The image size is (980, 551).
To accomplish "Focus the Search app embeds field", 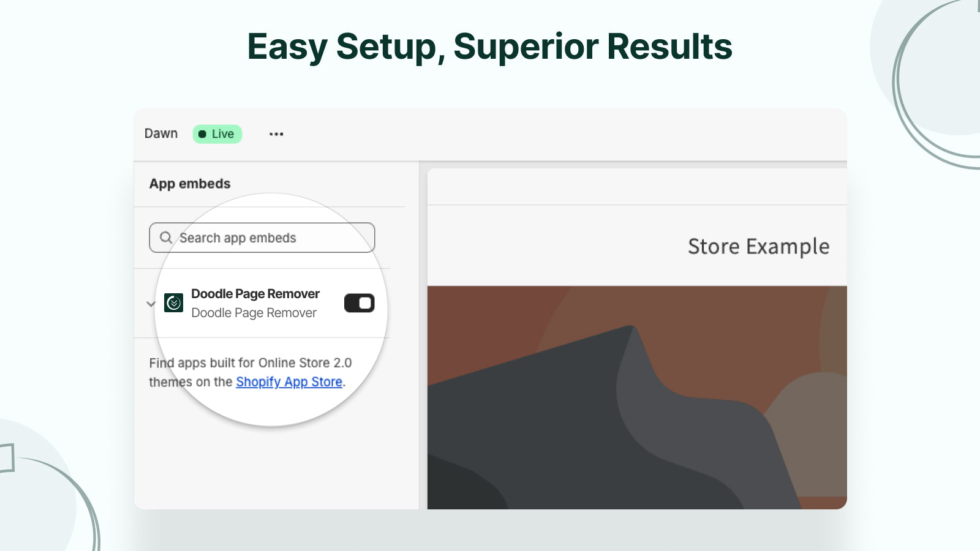I will click(x=269, y=238).
